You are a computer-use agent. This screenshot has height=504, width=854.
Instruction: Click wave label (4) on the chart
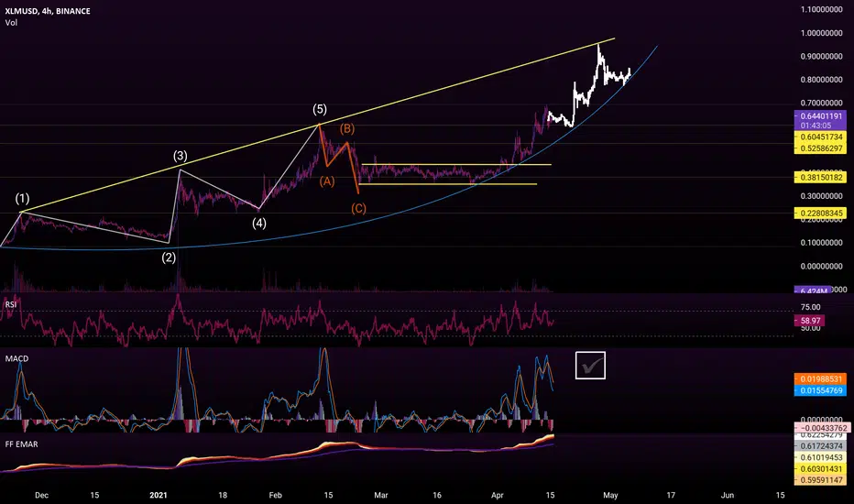click(258, 223)
